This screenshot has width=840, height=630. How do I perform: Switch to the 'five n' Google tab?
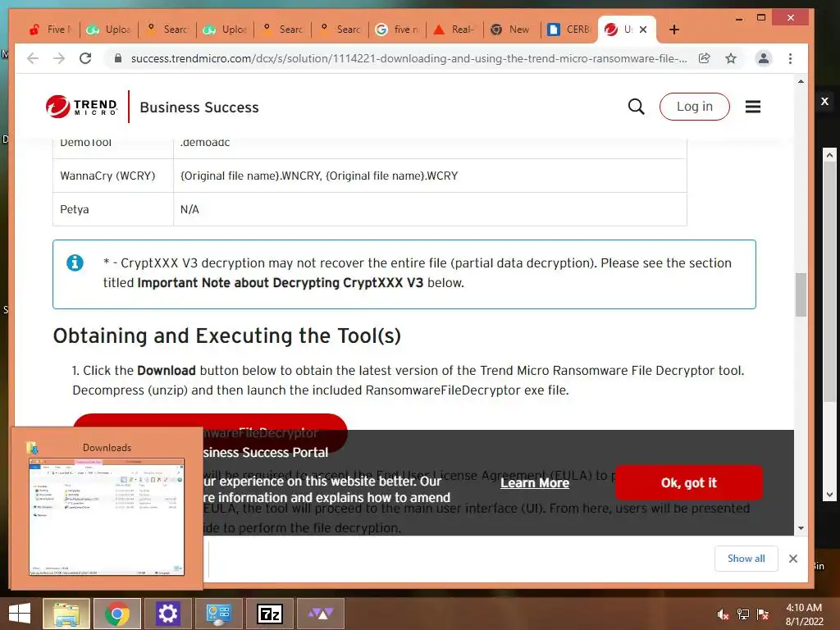397,30
